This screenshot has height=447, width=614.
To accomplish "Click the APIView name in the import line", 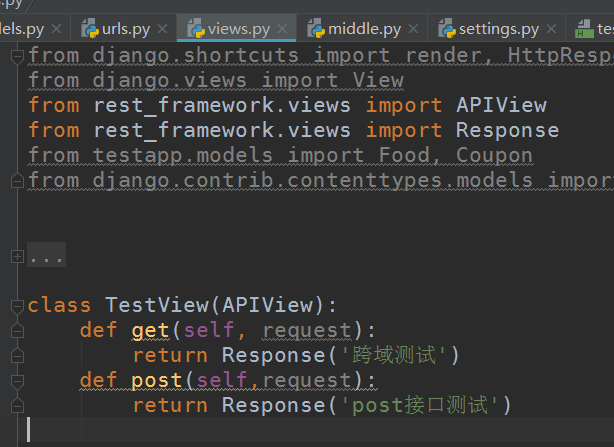I will 501,105.
